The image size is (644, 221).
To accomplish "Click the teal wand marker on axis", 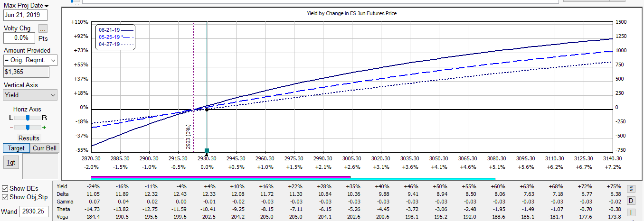I will click(207, 150).
